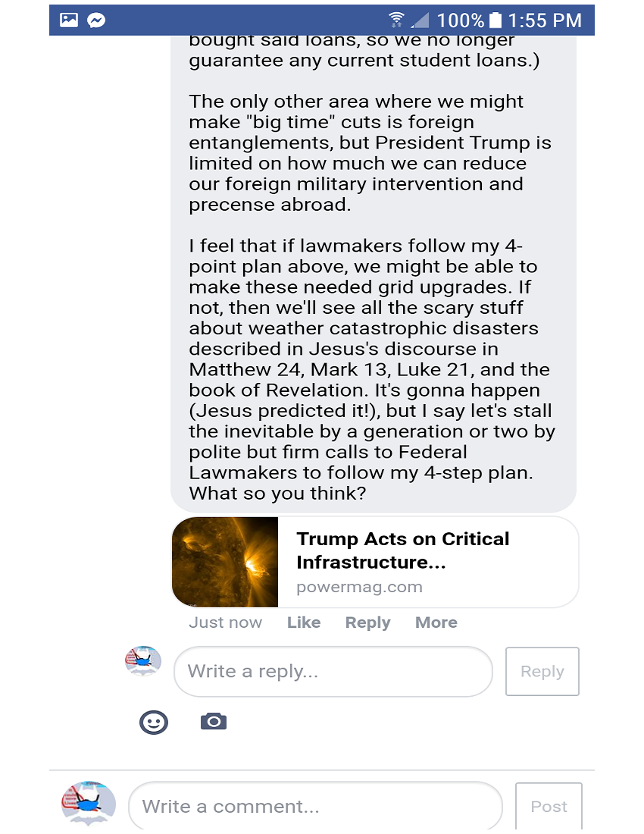This screenshot has width=644, height=834.
Task: Tap the battery status icon
Action: (x=496, y=20)
